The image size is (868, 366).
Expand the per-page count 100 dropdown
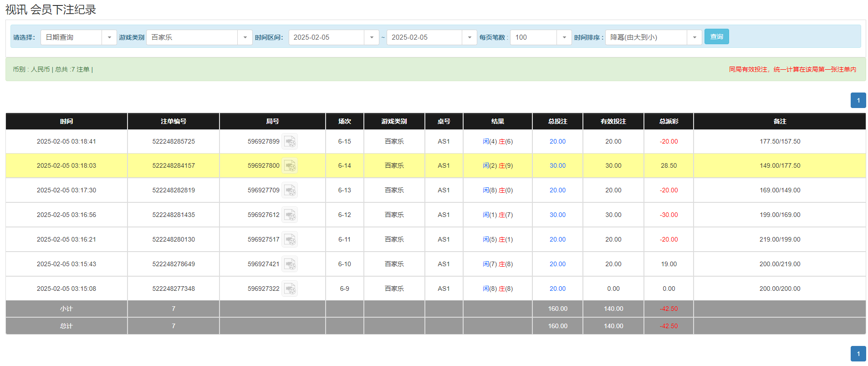(564, 37)
